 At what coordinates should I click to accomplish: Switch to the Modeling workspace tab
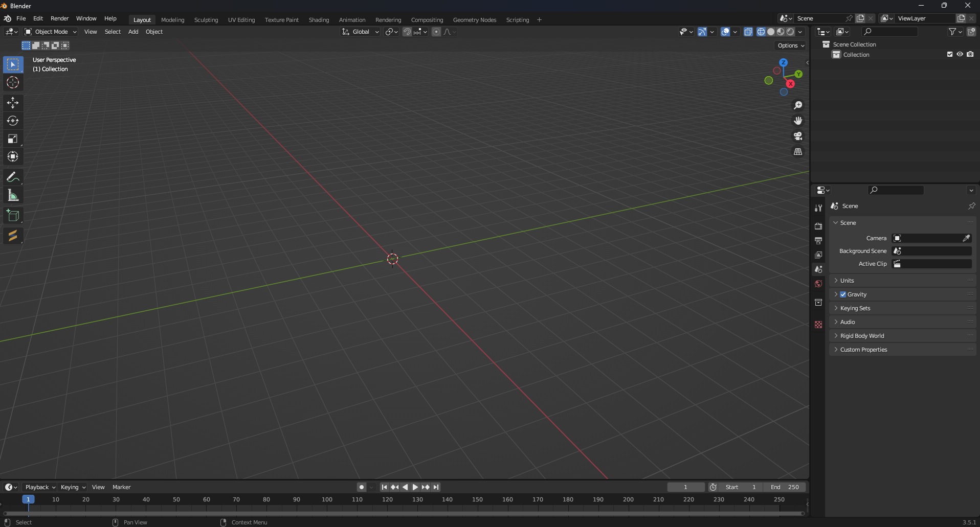(172, 20)
